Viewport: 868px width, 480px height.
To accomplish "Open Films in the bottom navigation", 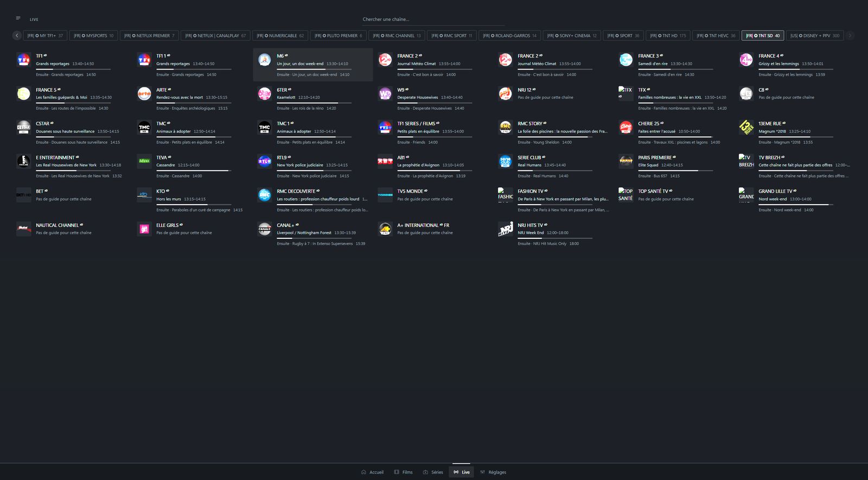I will 404,472.
